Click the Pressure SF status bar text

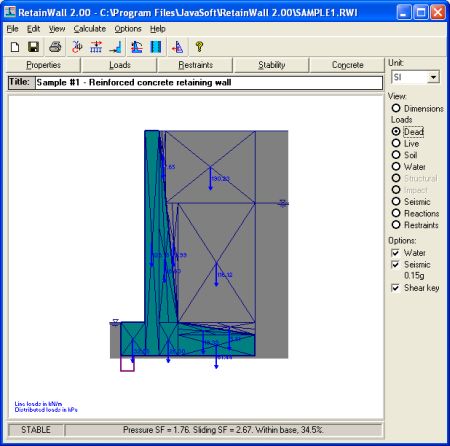point(223,430)
